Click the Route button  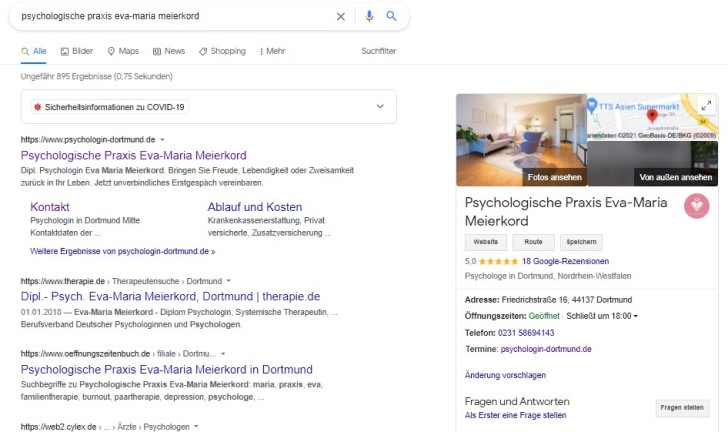tap(533, 242)
